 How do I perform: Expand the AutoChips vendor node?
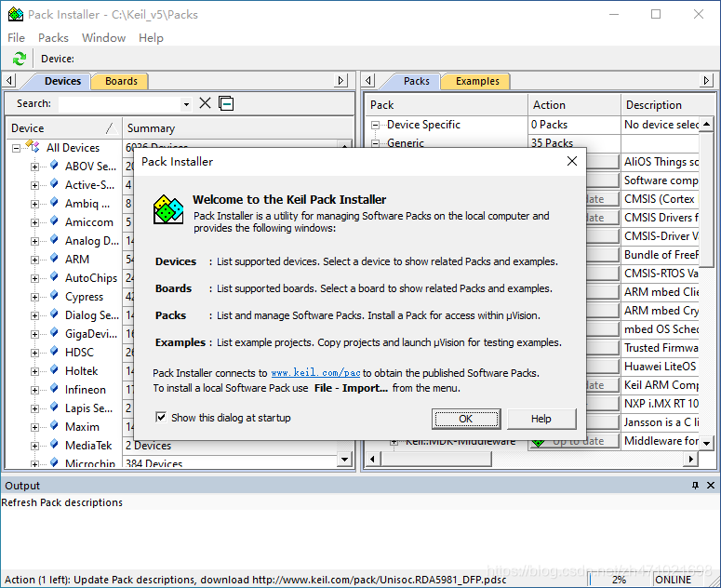[35, 278]
